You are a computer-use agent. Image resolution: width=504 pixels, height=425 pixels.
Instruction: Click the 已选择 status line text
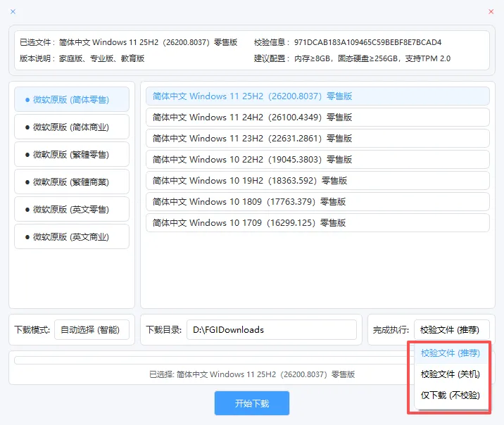pos(252,374)
